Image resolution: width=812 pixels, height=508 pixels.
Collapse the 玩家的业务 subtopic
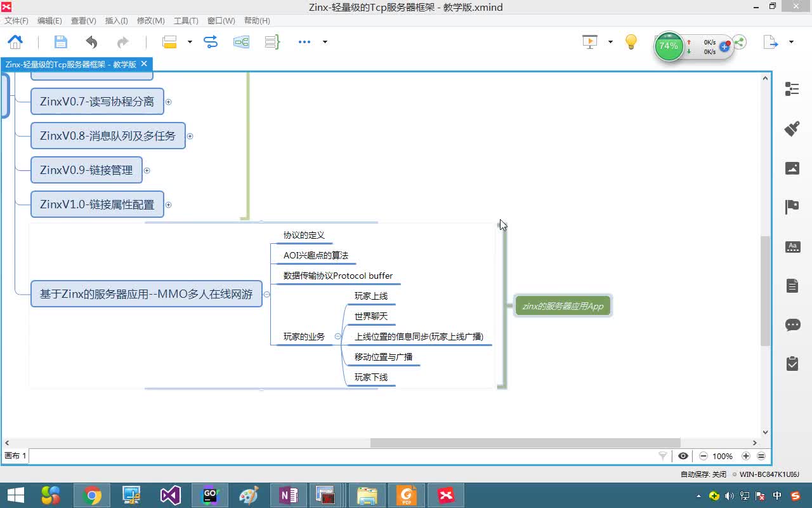click(x=337, y=337)
